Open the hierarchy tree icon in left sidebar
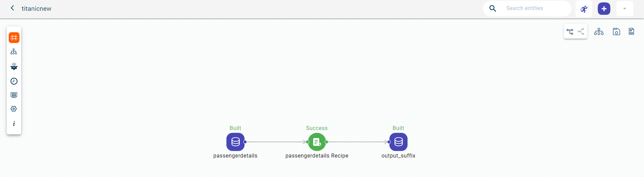The image size is (644, 177). click(x=14, y=52)
